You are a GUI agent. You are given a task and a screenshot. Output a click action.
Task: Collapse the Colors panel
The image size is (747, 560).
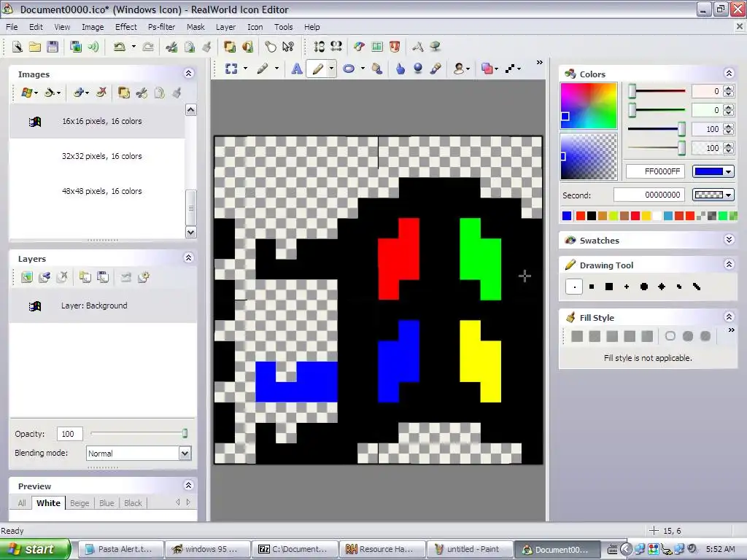(729, 74)
